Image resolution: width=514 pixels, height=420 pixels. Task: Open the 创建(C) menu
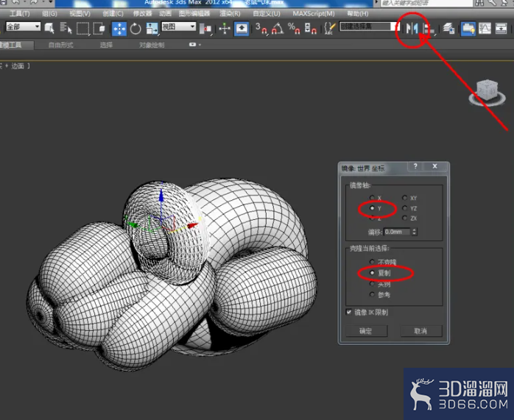[x=113, y=13]
